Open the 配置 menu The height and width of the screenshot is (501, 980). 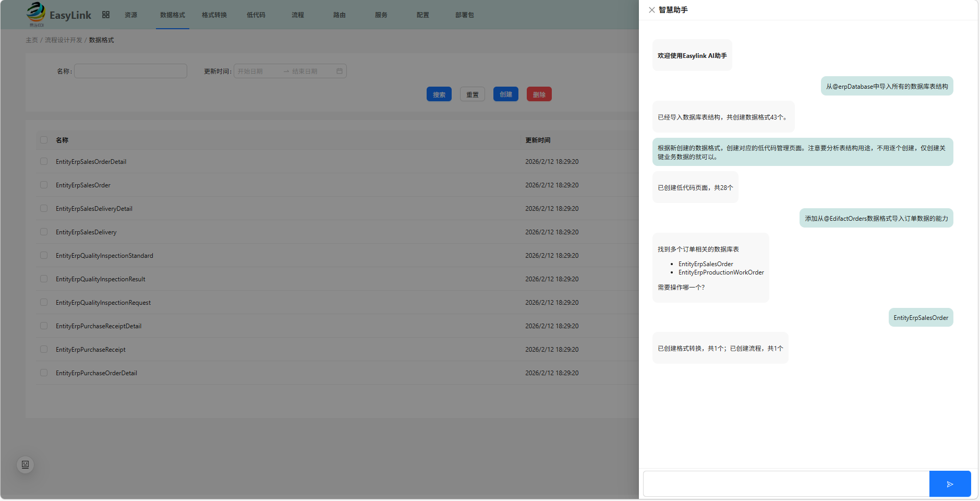(423, 15)
